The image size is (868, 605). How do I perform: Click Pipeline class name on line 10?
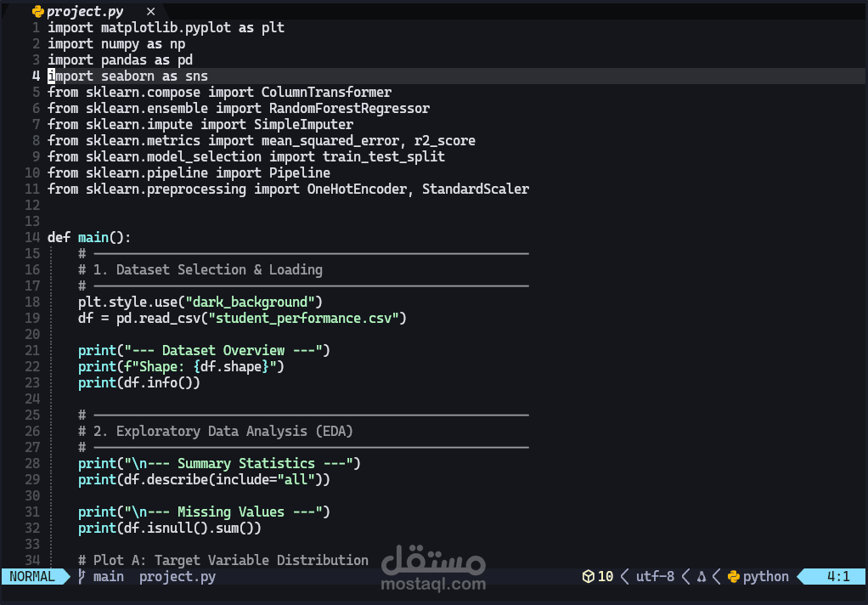click(300, 172)
